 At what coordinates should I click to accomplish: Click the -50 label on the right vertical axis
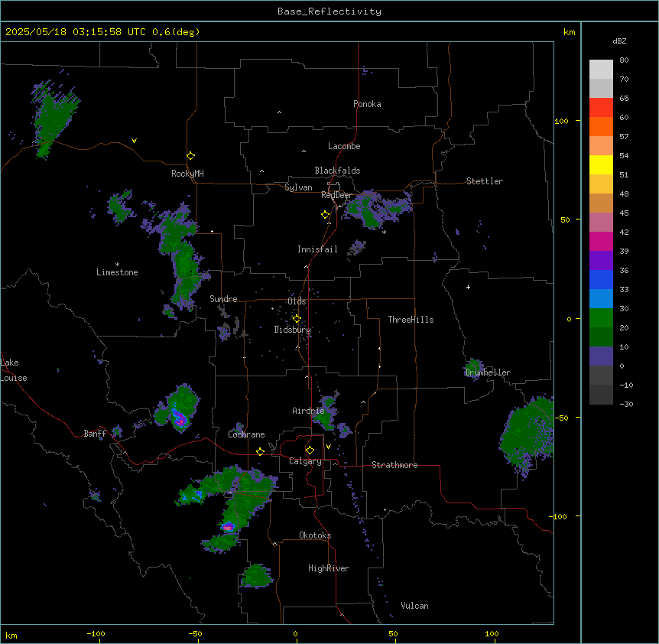[561, 418]
